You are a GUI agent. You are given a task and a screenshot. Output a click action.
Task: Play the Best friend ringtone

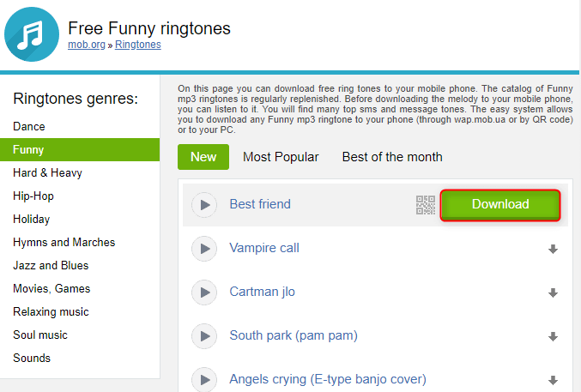(204, 205)
